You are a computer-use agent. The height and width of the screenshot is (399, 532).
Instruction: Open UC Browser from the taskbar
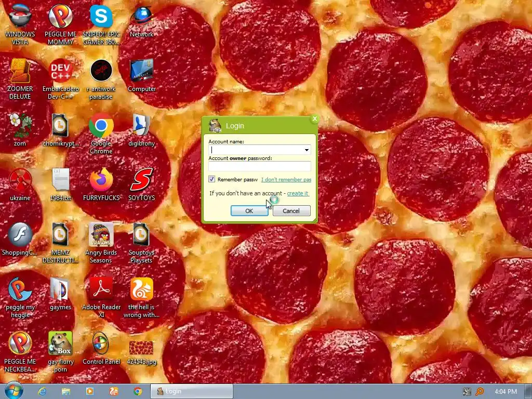(x=114, y=391)
